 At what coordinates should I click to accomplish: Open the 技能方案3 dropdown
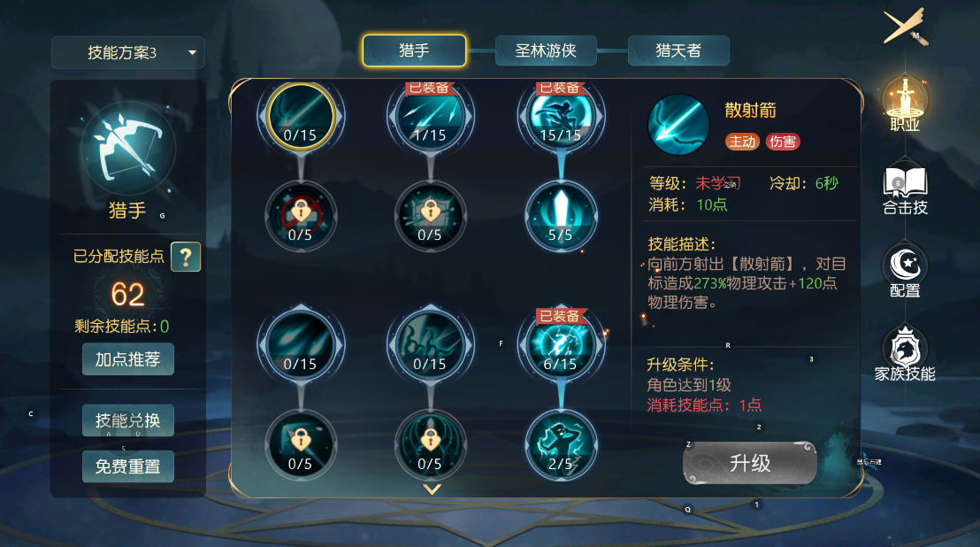(x=128, y=52)
